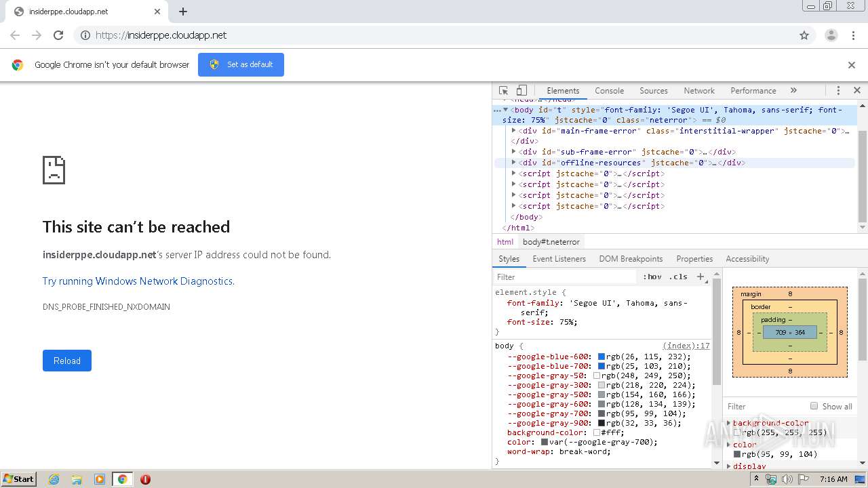Expand the color computed property
The height and width of the screenshot is (488, 868).
(729, 445)
